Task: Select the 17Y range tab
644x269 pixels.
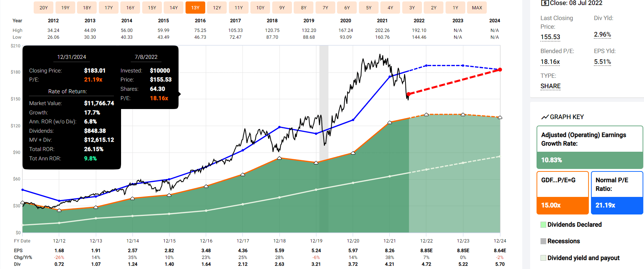Action: [109, 8]
